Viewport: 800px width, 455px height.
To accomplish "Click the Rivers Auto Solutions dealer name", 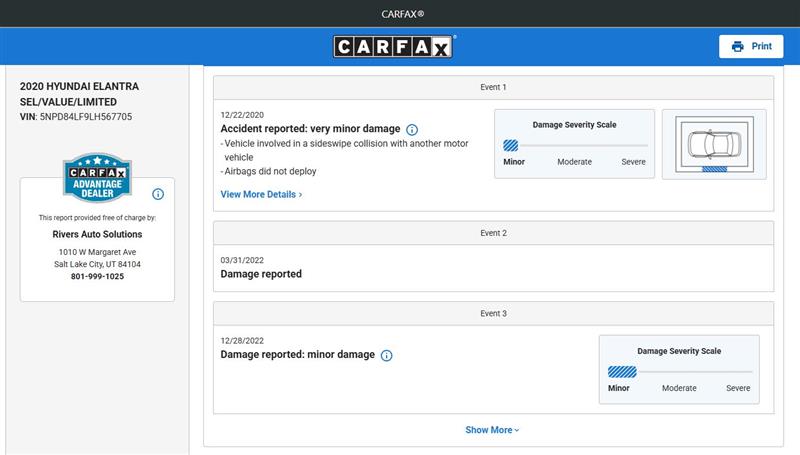I will 97,234.
